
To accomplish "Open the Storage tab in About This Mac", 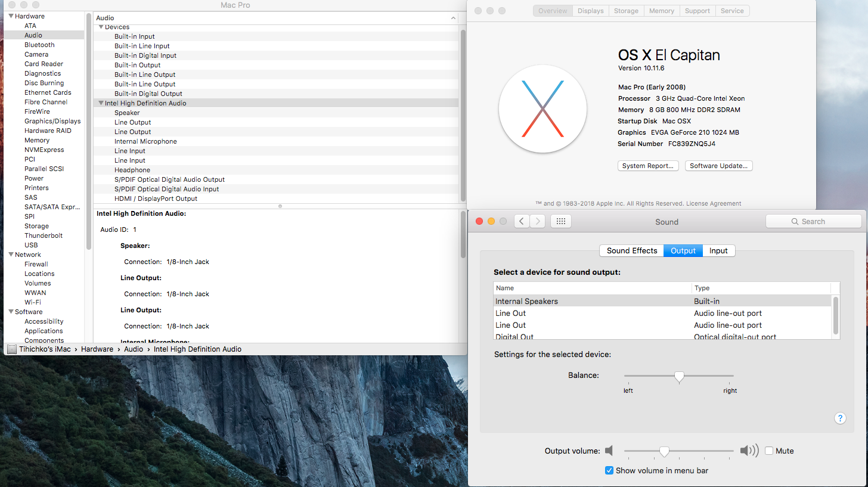I will (x=626, y=11).
